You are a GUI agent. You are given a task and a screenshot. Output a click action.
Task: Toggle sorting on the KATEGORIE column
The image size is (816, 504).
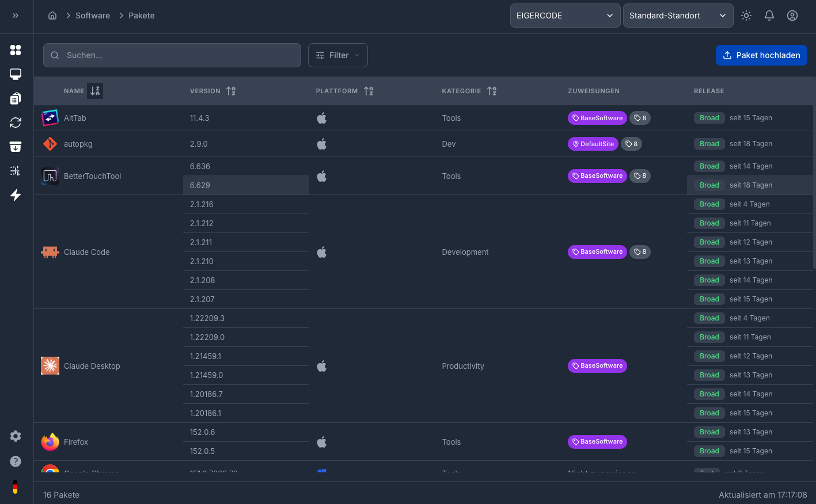(492, 91)
